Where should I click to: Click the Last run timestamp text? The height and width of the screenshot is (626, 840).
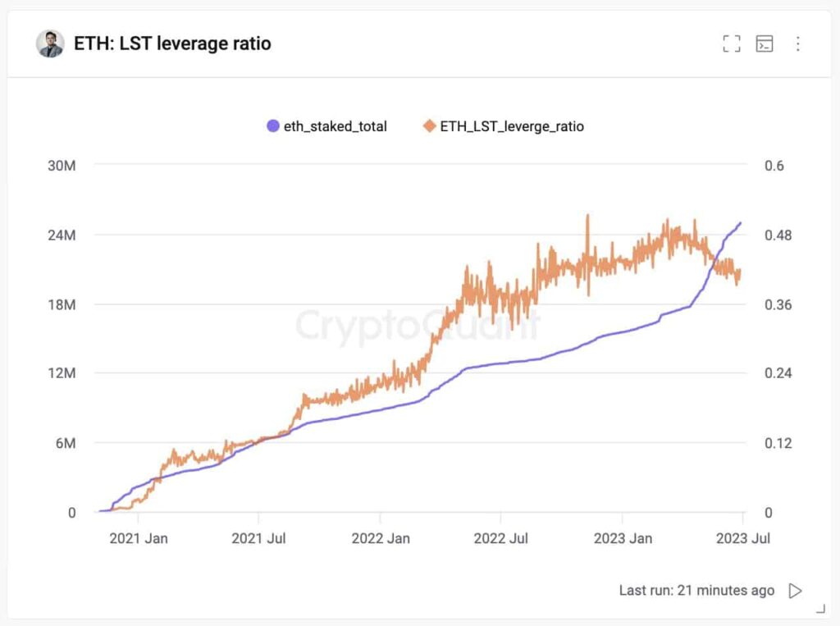696,591
